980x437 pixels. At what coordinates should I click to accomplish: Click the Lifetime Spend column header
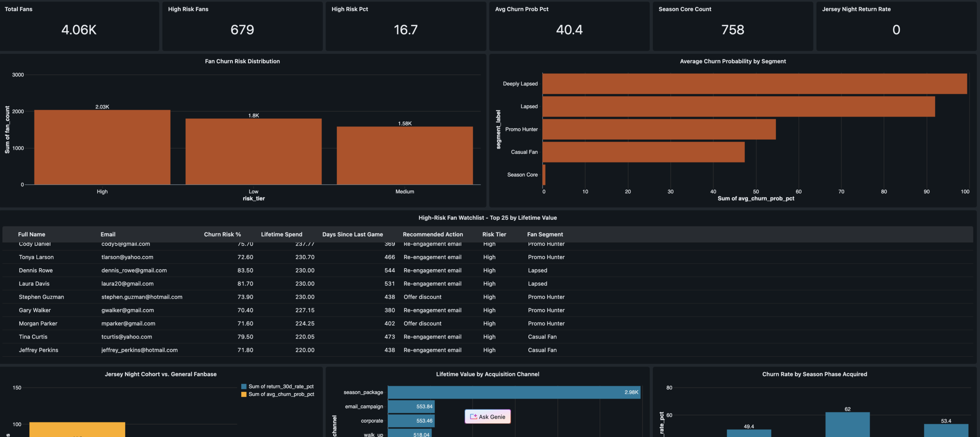click(x=282, y=234)
